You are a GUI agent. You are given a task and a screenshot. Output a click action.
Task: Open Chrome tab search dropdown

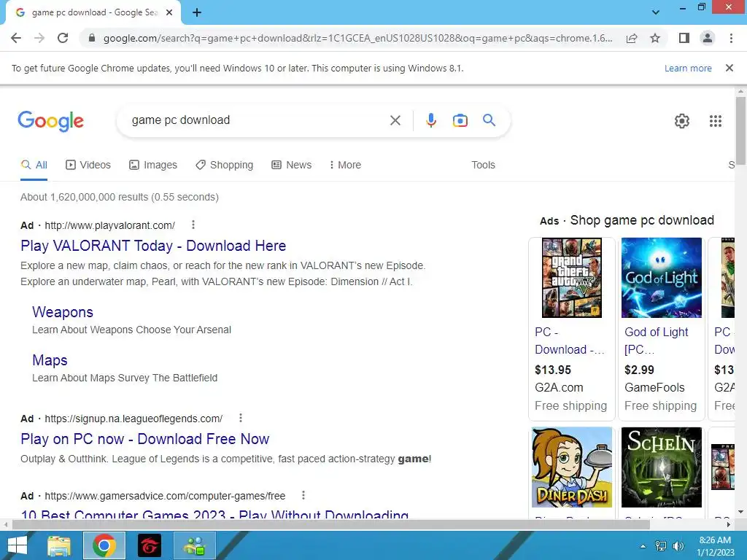(656, 12)
